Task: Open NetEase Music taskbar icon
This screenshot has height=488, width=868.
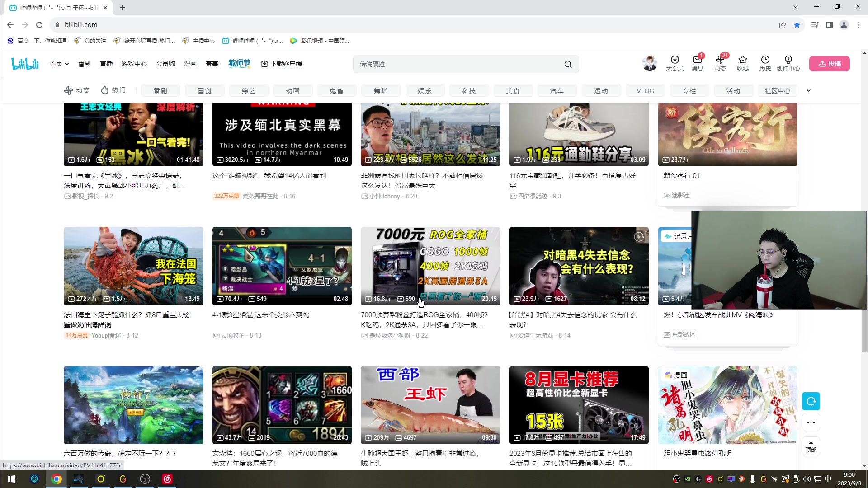Action: point(167,479)
